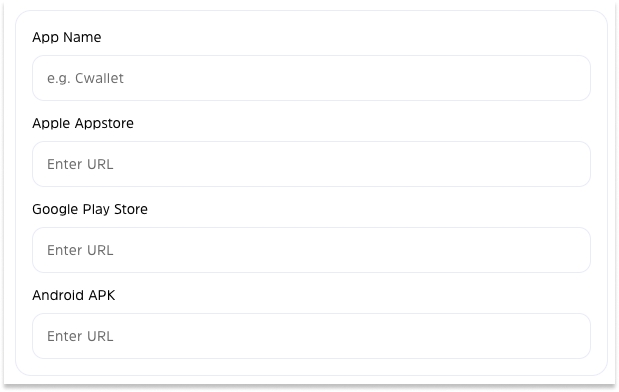Image resolution: width=619 pixels, height=392 pixels.
Task: Click the 'App Name' label
Action: (67, 38)
